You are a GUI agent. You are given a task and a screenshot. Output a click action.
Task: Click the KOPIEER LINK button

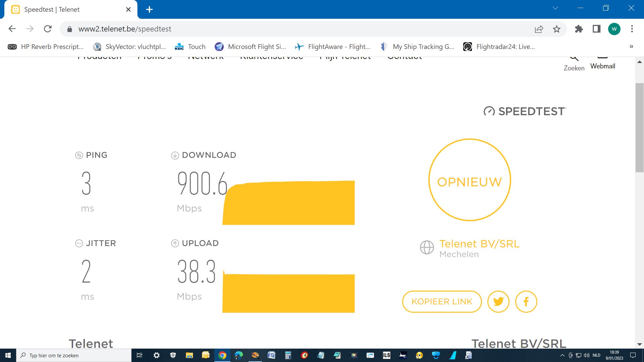[442, 302]
